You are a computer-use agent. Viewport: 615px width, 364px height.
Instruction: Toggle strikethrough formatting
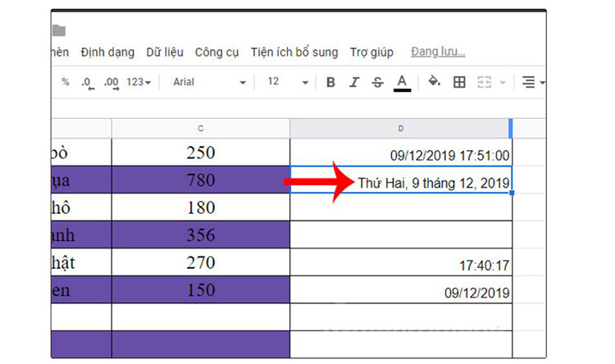(377, 82)
